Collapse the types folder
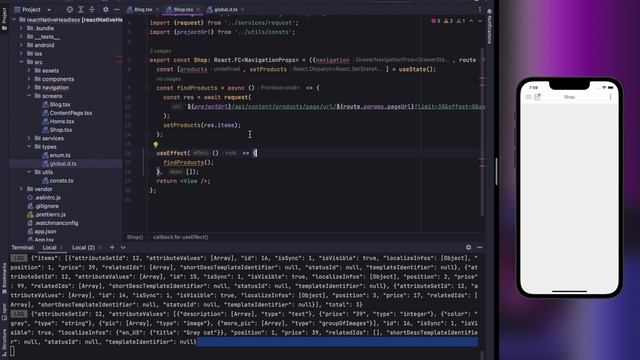This screenshot has width=640, height=360. coord(29,147)
